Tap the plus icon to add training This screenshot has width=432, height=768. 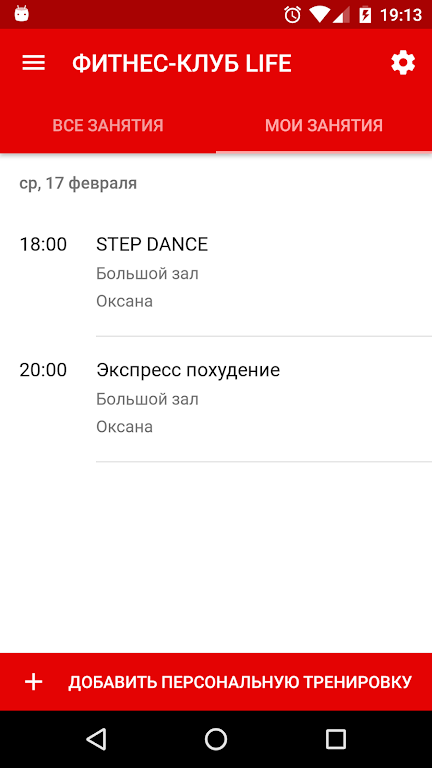(34, 682)
